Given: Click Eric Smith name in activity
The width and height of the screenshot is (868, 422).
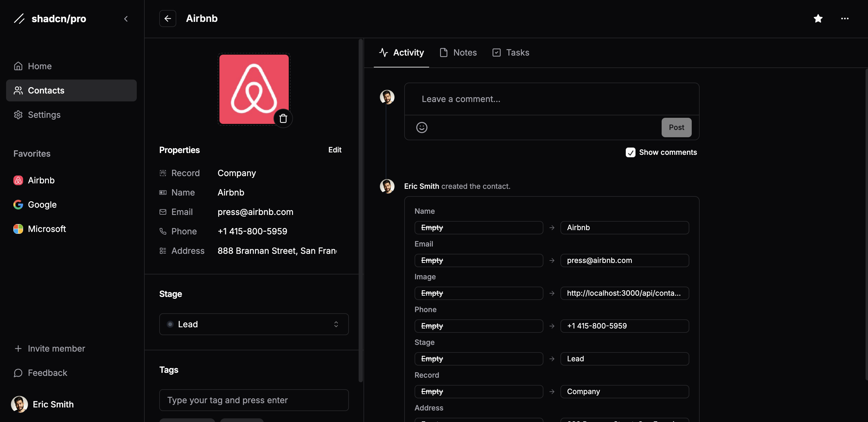Looking at the screenshot, I should tap(422, 186).
